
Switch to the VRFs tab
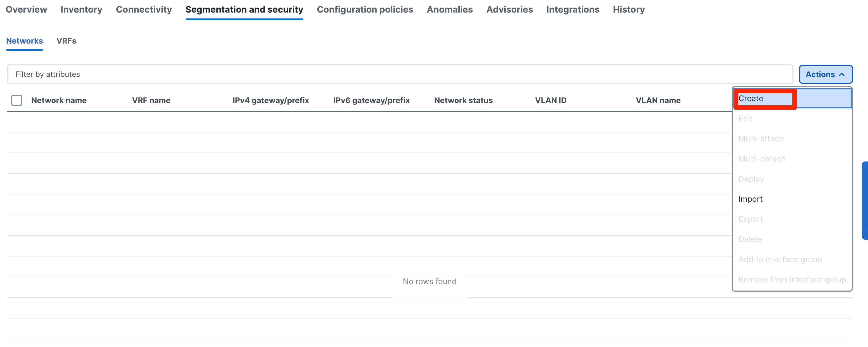click(66, 41)
